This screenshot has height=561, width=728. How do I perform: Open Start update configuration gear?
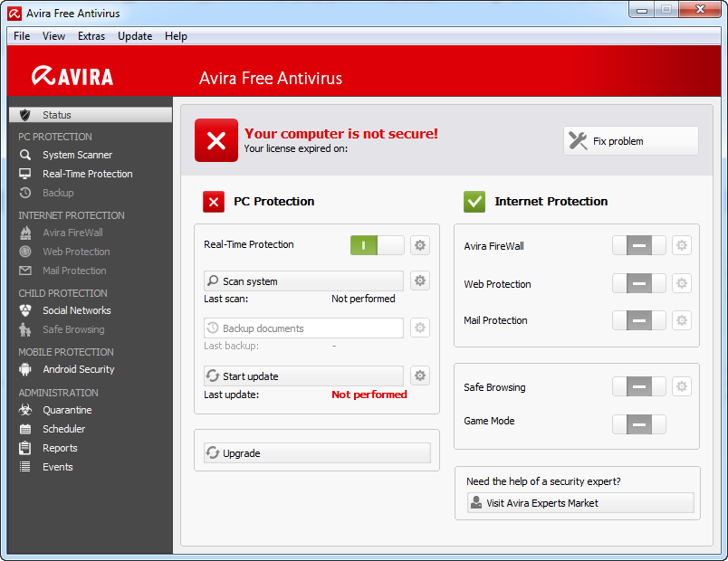coord(420,376)
